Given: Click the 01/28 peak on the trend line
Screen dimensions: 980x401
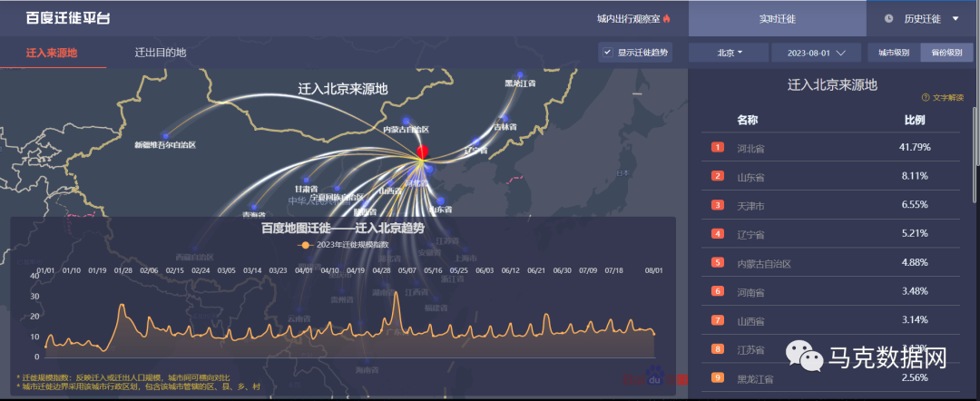Looking at the screenshot, I should (122, 305).
